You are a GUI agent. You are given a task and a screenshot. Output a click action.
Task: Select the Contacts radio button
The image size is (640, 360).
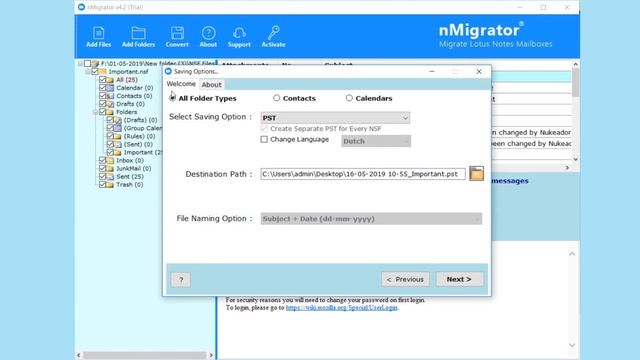(276, 98)
